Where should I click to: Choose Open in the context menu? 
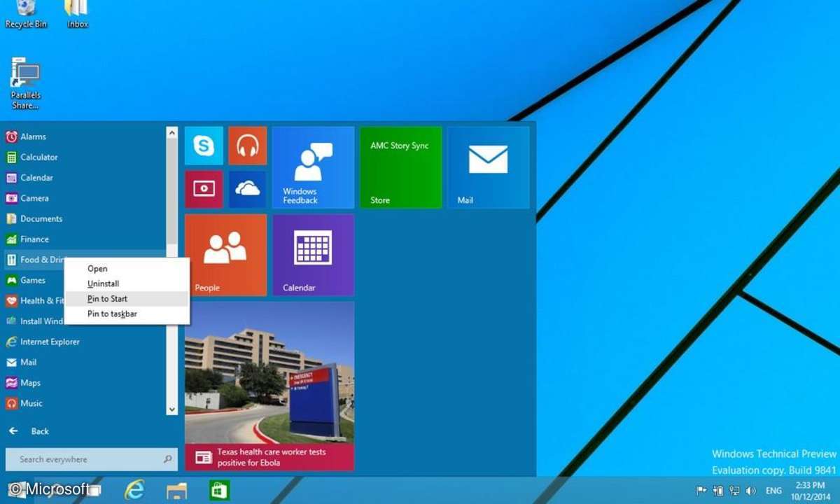pyautogui.click(x=126, y=269)
